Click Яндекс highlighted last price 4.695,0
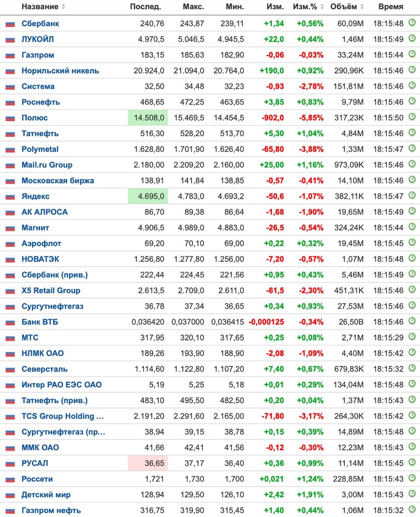This screenshot has width=420, height=517. 148,196
